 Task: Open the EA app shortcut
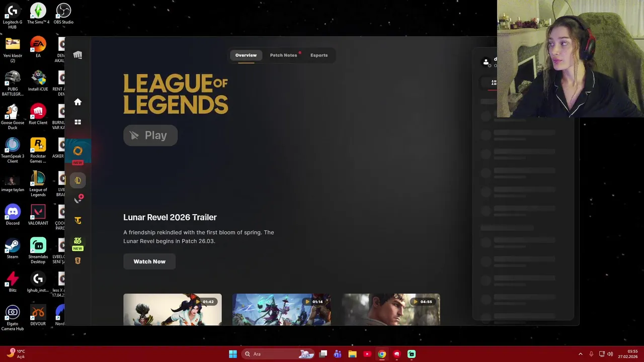[38, 48]
